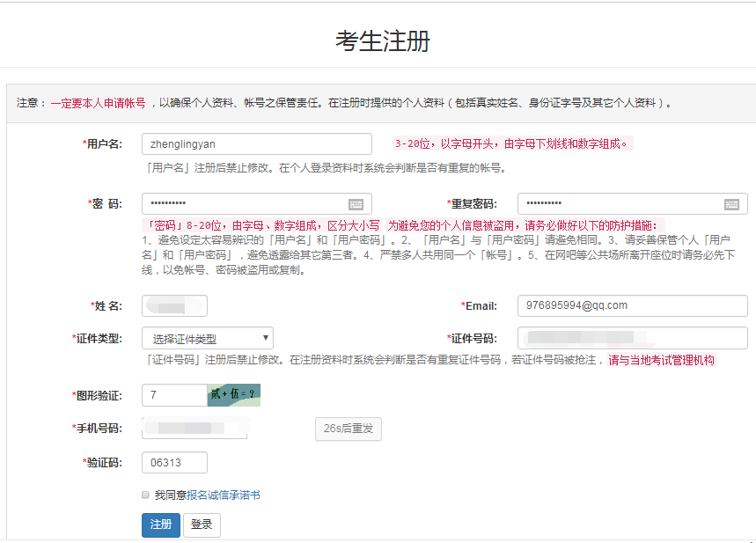756x543 pixels.
Task: Select the 姓名 name input box
Action: point(174,306)
